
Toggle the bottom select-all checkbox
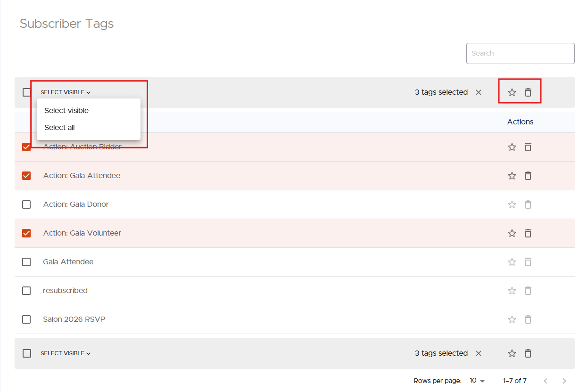pos(27,353)
